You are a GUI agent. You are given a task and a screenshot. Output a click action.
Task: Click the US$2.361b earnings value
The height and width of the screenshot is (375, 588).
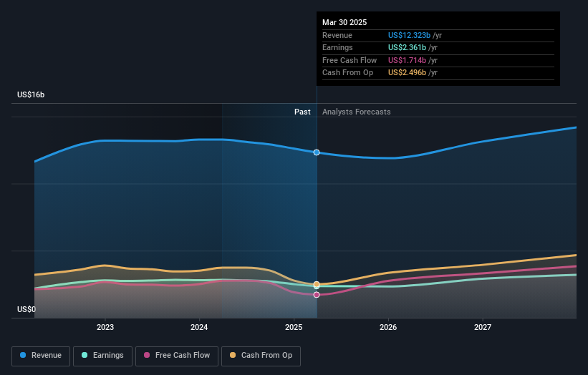click(x=407, y=47)
